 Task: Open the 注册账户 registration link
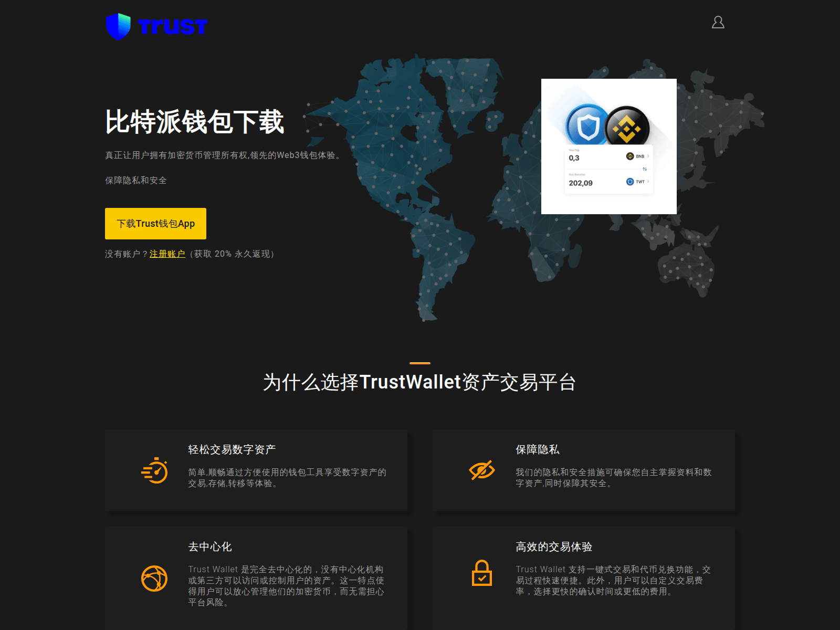tap(167, 254)
